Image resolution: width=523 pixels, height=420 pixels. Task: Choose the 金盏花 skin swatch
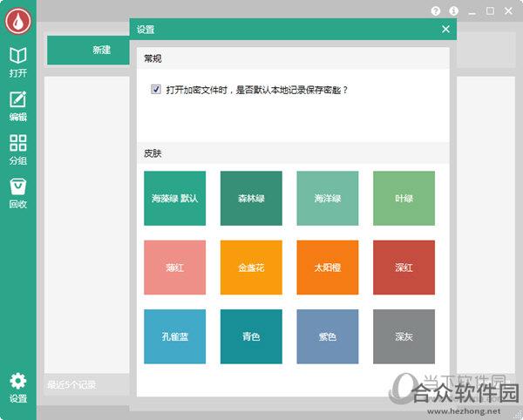point(251,268)
